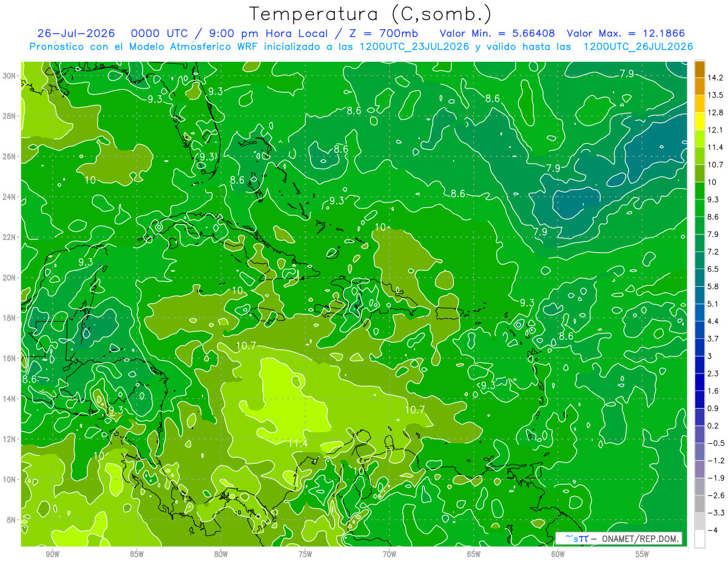Click the 'Temperatura (C,somb.)' title
Image resolution: width=728 pixels, height=562 pixels.
click(371, 14)
